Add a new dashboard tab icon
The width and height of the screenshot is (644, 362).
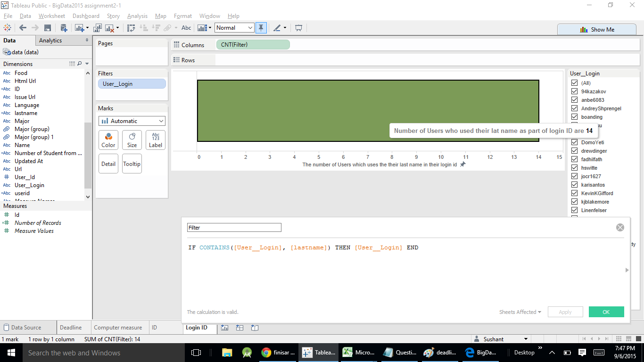[x=239, y=328]
